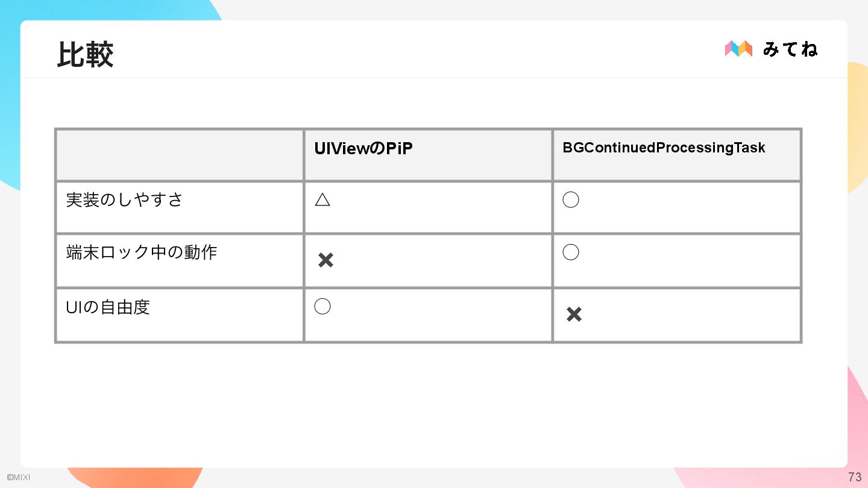Viewport: 868px width, 488px height.
Task: Click the slide page number 73
Action: pos(855,478)
